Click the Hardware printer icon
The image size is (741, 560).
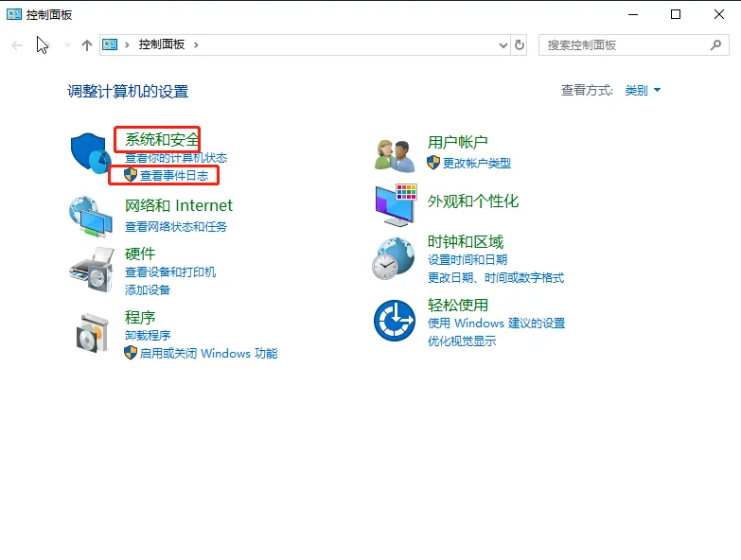91,271
